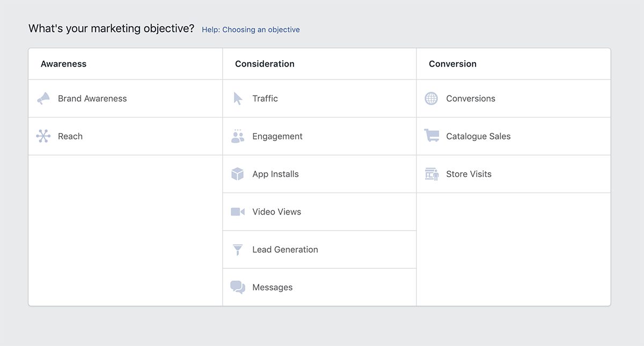644x346 pixels.
Task: Click the Reach network icon
Action: 43,136
